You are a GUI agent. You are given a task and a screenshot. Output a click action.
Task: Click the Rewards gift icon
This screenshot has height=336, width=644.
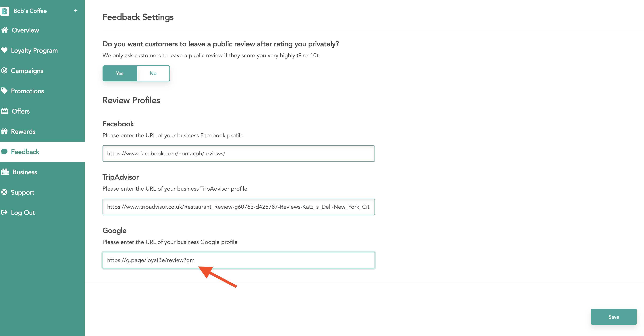point(4,132)
